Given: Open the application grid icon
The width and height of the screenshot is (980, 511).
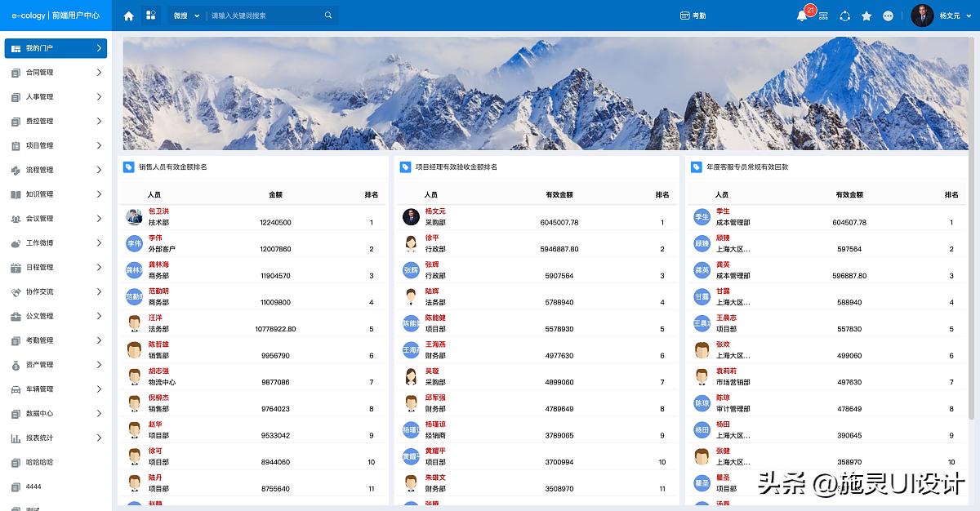Looking at the screenshot, I should pos(151,16).
